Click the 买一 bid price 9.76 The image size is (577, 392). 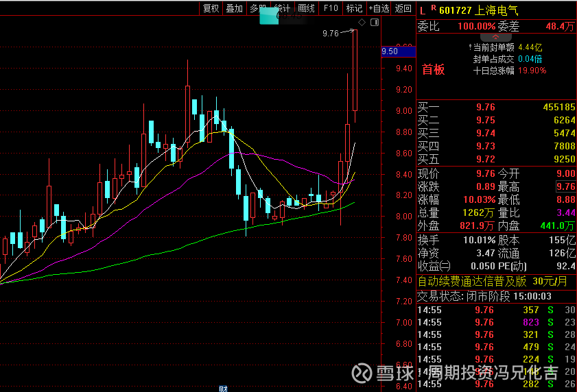click(486, 107)
